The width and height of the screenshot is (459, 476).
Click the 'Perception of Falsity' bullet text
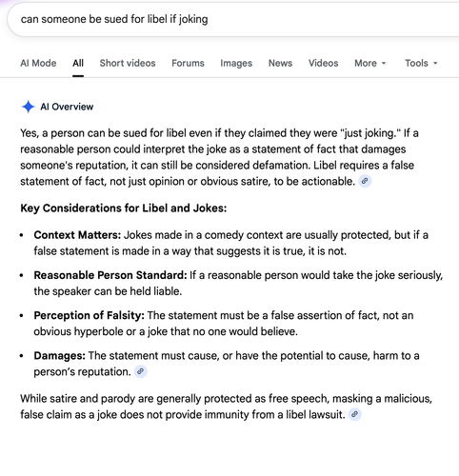(x=90, y=315)
